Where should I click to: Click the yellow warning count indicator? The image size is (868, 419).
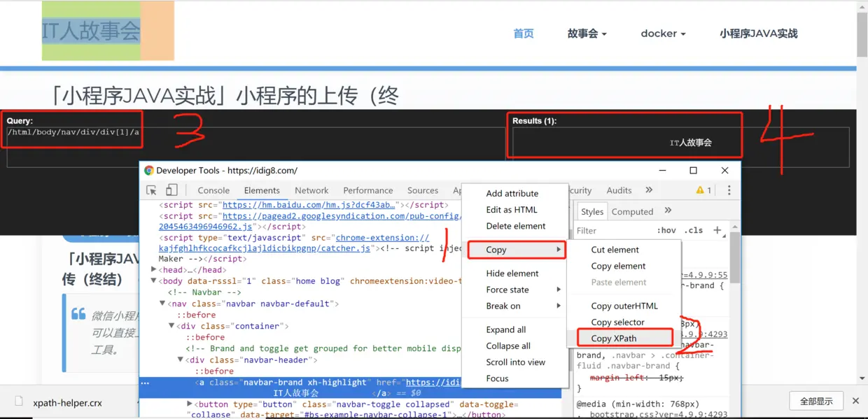click(703, 190)
